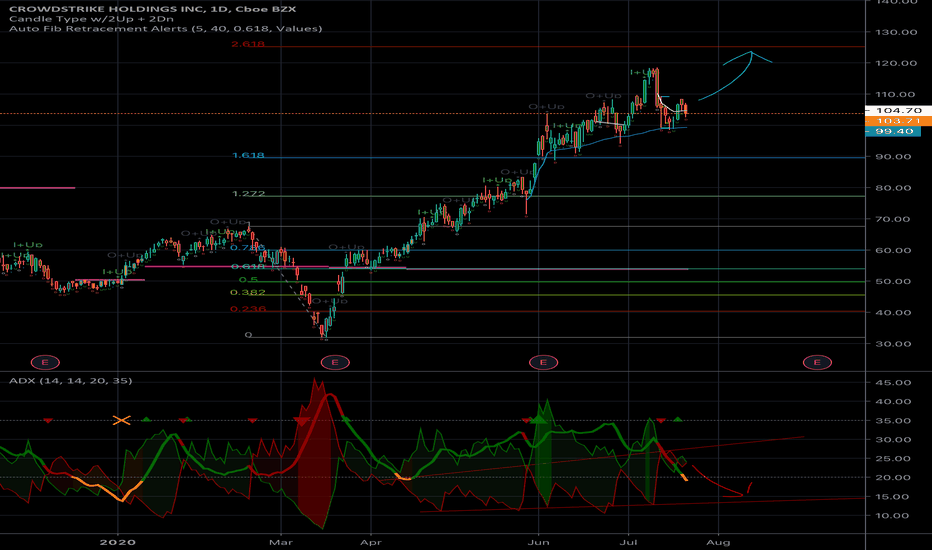Click the Jun label on time axis
932x550 pixels.
click(539, 542)
